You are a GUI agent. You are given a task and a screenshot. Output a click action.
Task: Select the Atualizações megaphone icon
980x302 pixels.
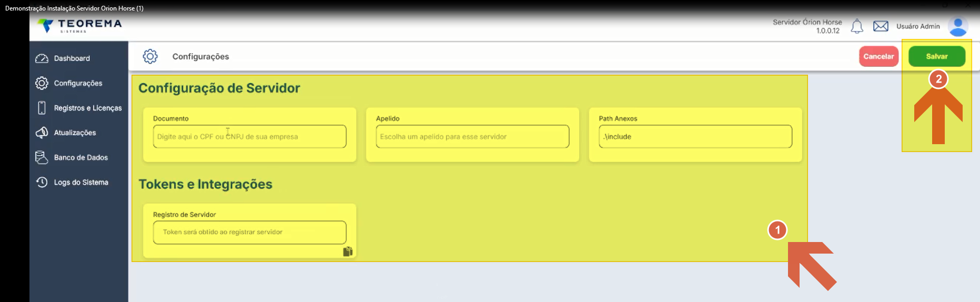coord(42,133)
